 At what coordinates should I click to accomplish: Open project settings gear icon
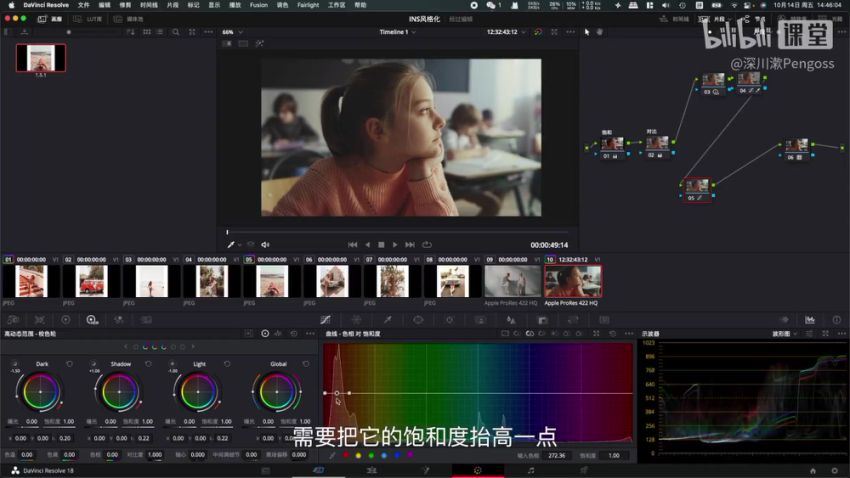tap(833, 470)
